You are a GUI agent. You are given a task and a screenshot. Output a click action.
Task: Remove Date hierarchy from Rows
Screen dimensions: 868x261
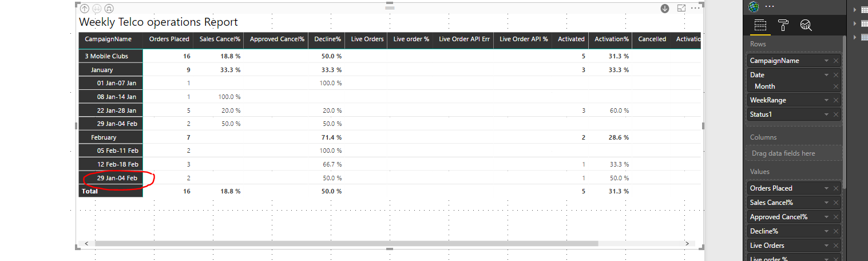(836, 75)
